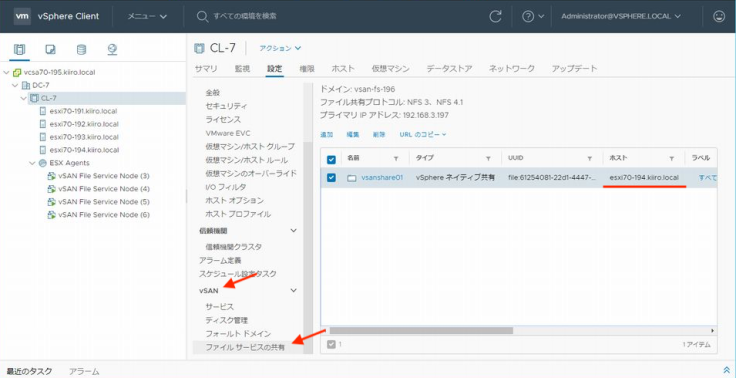Click the filter icon in タイプ column
The height and width of the screenshot is (378, 736).
click(488, 159)
